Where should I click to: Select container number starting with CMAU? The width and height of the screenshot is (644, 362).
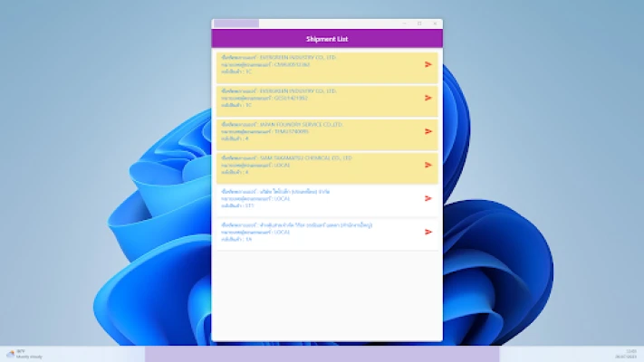pyautogui.click(x=292, y=64)
